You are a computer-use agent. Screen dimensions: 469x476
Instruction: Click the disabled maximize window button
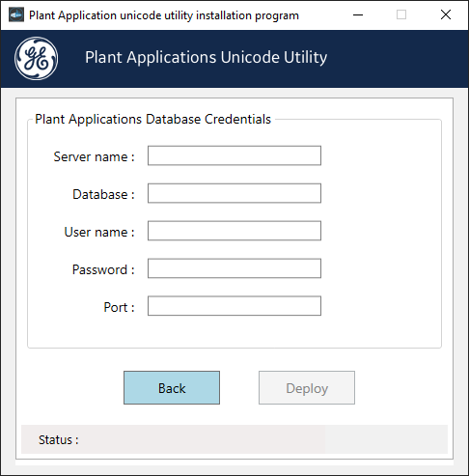[x=401, y=14]
